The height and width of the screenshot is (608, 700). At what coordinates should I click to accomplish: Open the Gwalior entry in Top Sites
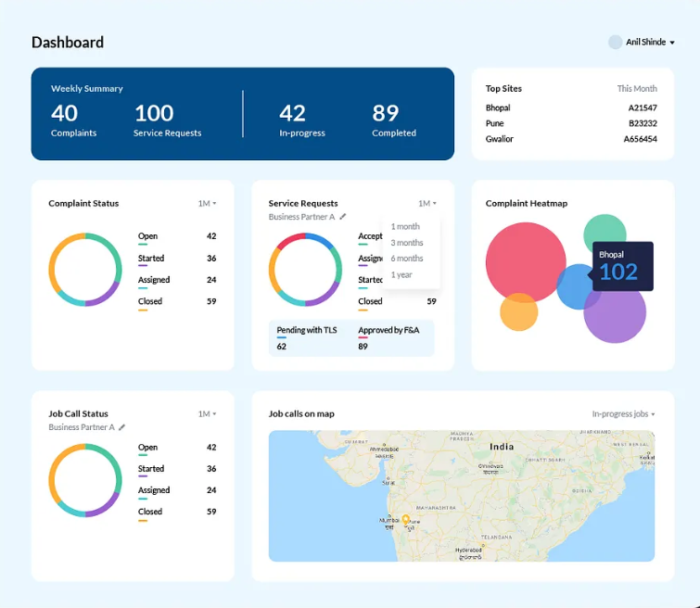click(500, 139)
